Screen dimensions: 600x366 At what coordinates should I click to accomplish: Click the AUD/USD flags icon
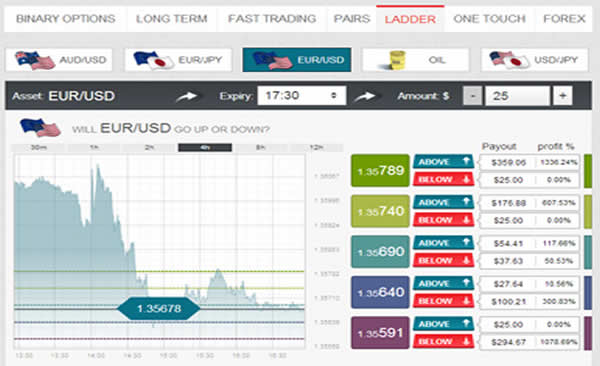click(35, 60)
